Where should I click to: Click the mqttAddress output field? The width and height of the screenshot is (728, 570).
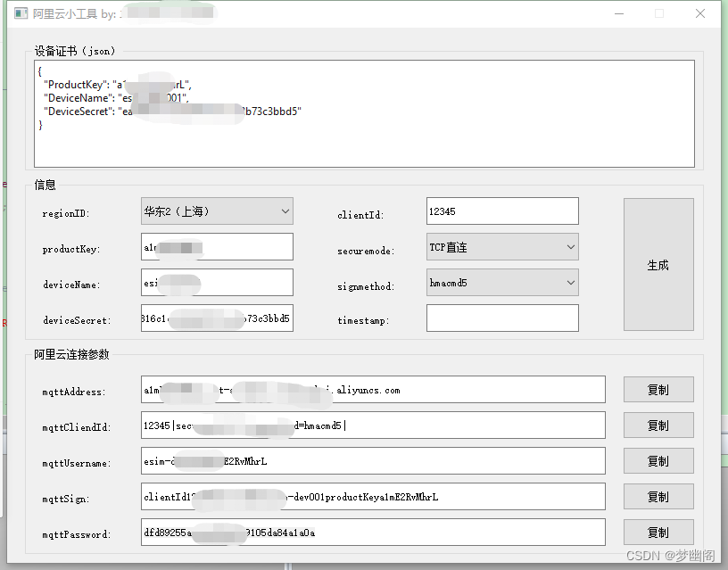pos(373,390)
